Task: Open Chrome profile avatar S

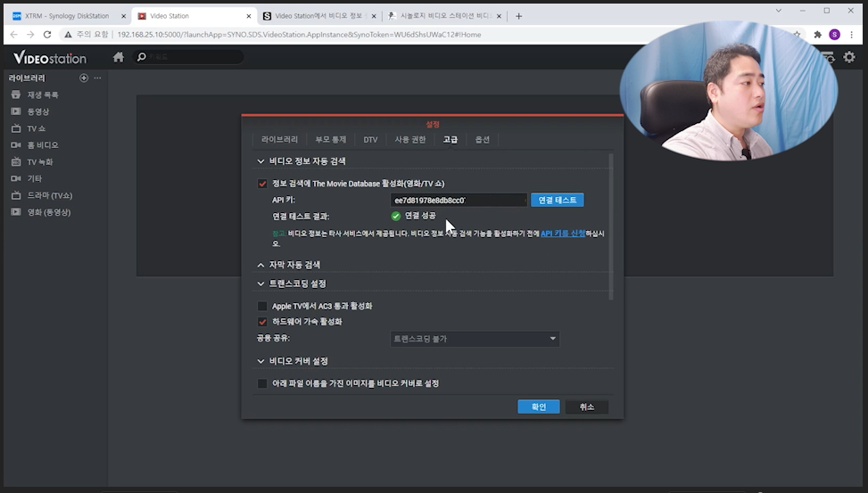Action: pos(834,34)
